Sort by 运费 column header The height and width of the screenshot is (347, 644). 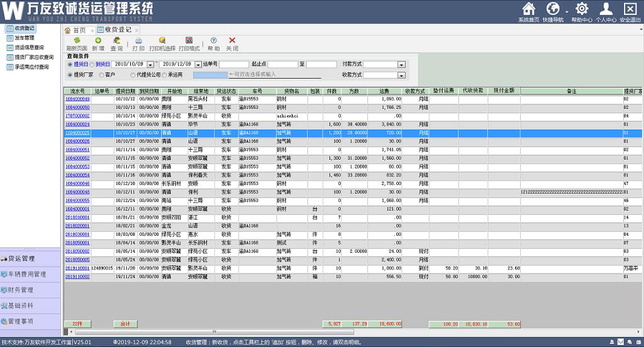tap(384, 91)
